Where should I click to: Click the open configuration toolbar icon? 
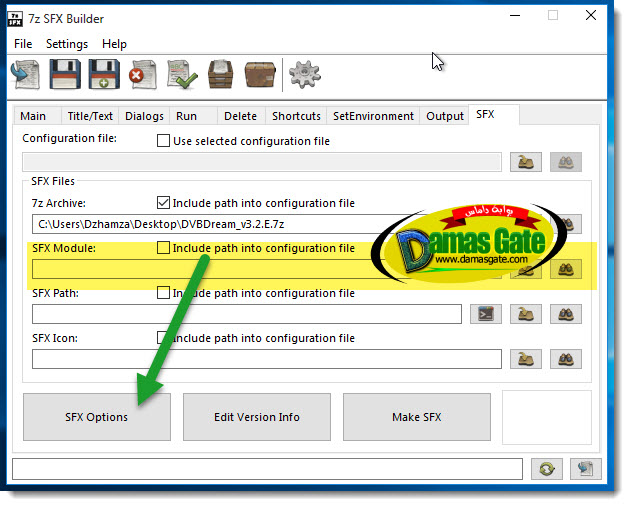pos(25,74)
